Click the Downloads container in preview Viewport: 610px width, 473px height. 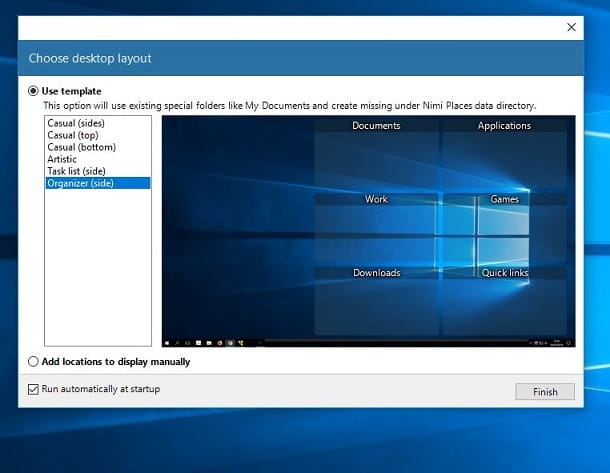(x=376, y=300)
